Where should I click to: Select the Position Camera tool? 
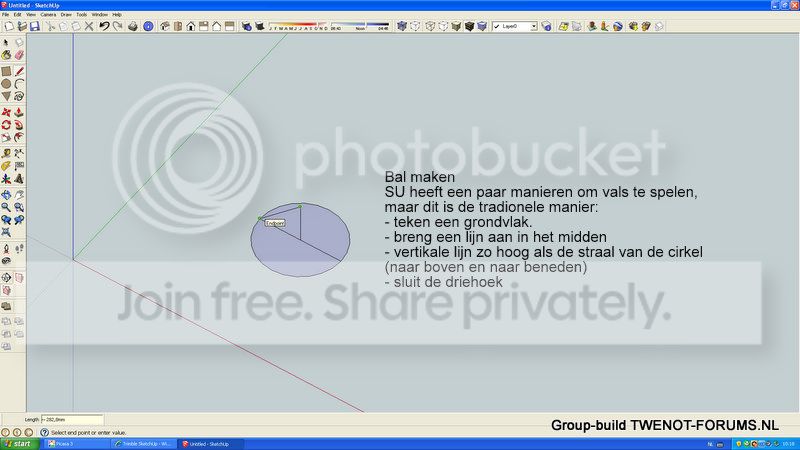click(6, 248)
